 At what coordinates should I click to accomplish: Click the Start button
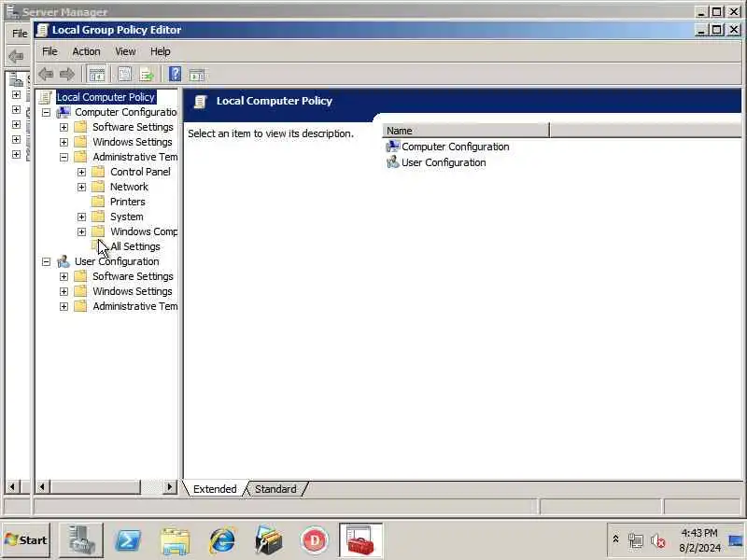coord(26,540)
